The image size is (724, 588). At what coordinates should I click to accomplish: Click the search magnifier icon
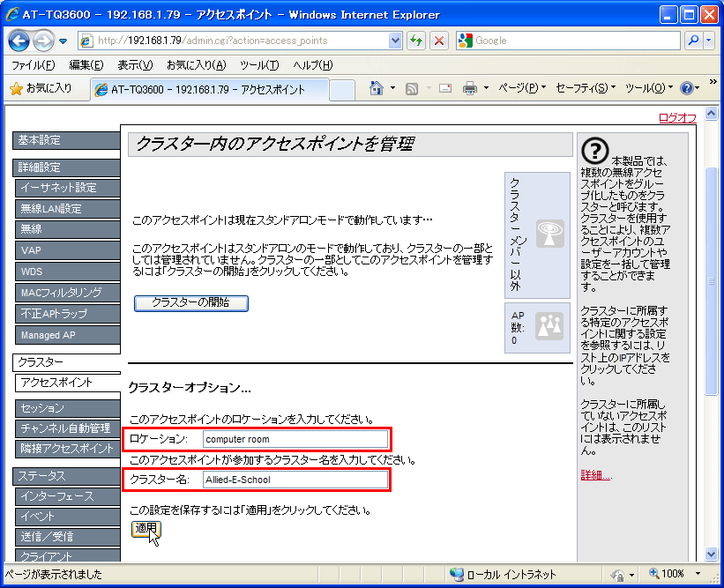tap(694, 41)
